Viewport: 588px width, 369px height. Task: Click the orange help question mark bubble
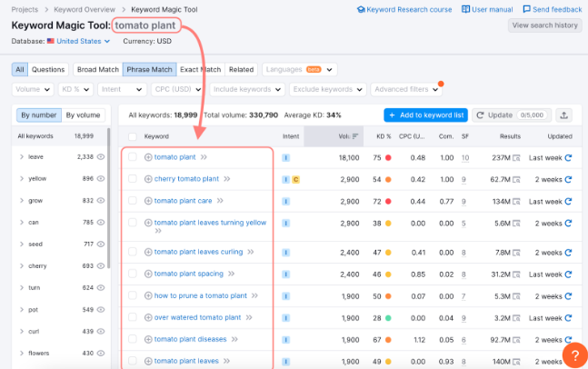(x=573, y=354)
